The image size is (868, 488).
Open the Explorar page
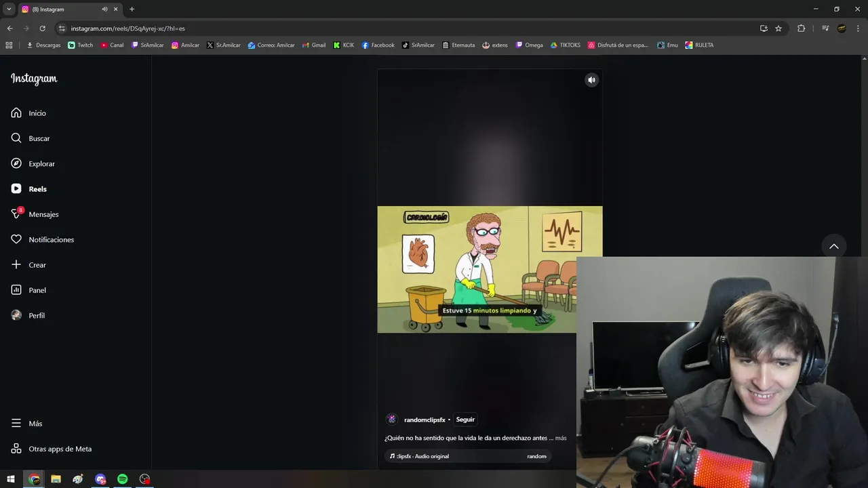(33, 164)
